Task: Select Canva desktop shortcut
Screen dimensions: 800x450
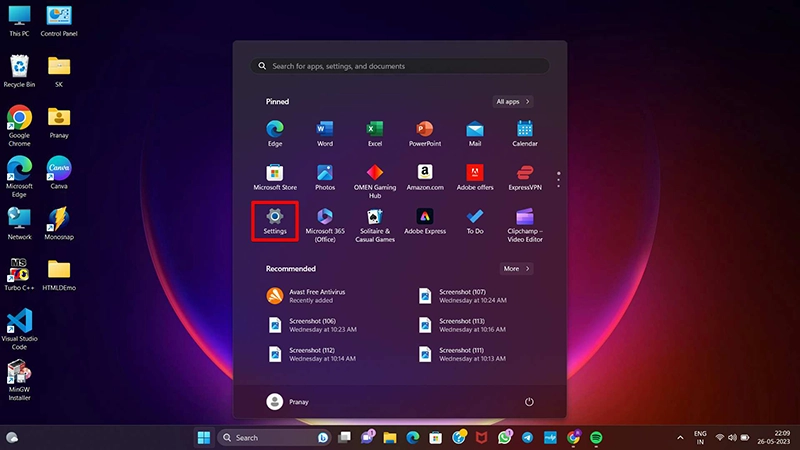Action: click(x=59, y=173)
